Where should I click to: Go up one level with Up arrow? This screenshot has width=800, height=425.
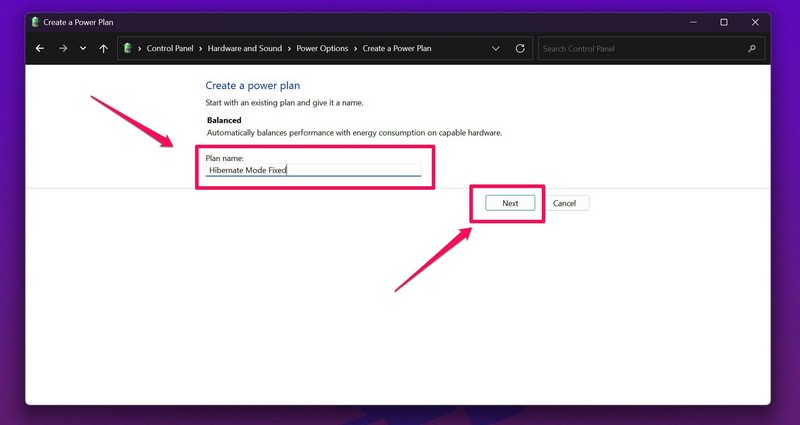[104, 48]
